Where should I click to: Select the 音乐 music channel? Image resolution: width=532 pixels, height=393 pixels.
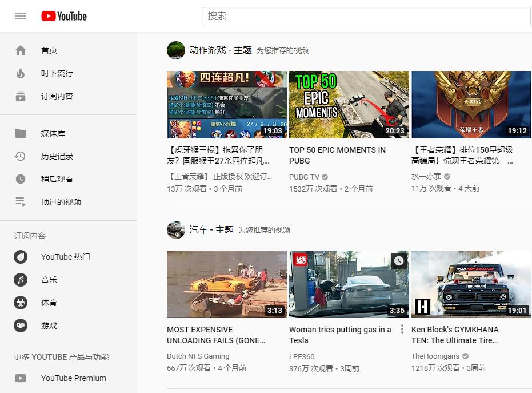(21, 280)
